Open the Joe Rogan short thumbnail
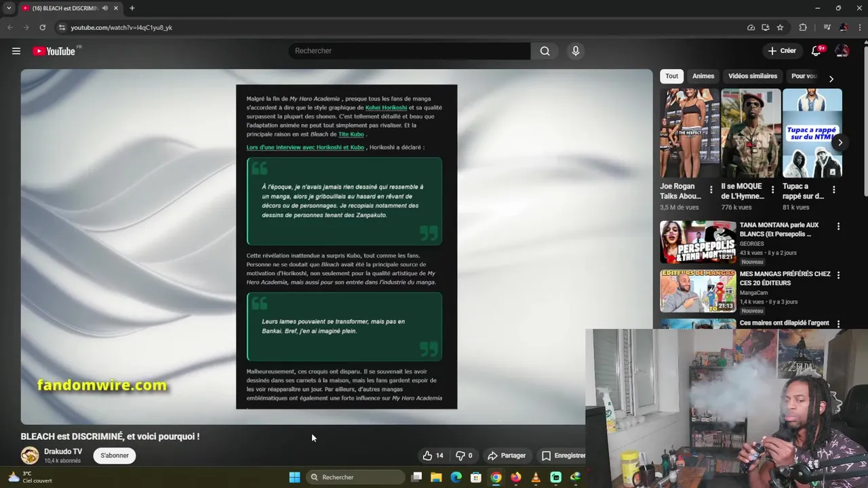The height and width of the screenshot is (488, 868). [x=690, y=133]
